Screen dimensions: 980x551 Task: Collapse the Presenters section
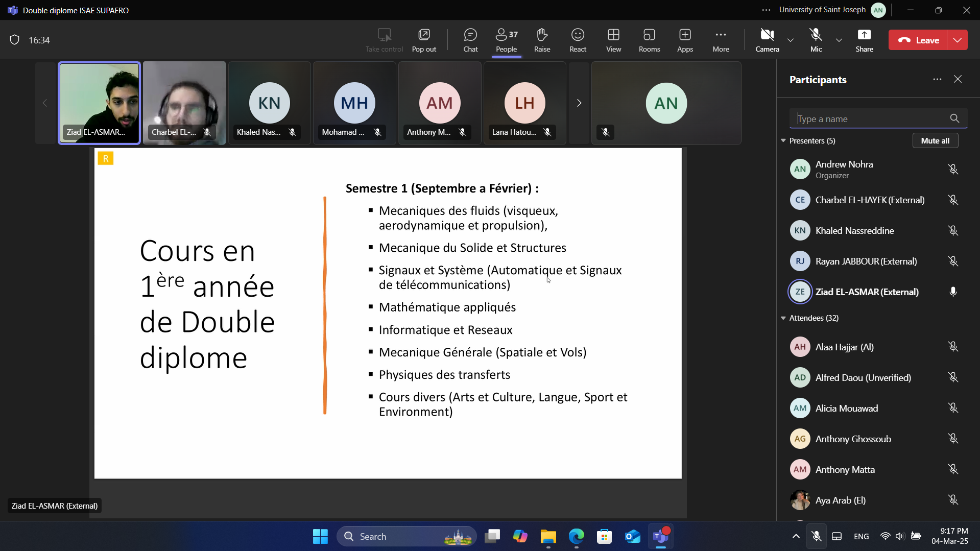click(x=783, y=141)
